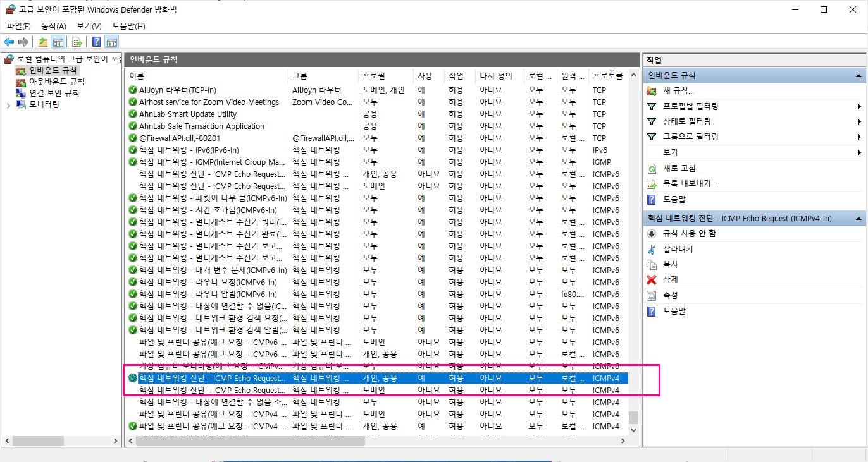Sort by the 사용 column header
The width and height of the screenshot is (868, 462).
point(429,76)
